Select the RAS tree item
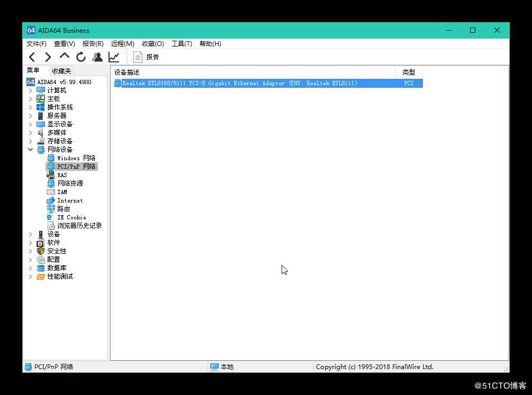 [x=57, y=175]
